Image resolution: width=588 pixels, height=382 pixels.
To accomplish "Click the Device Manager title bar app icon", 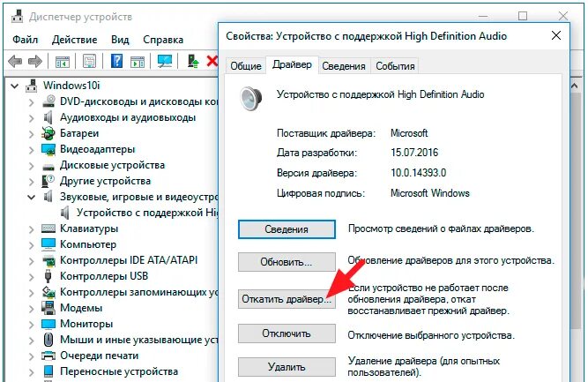I will click(x=18, y=17).
